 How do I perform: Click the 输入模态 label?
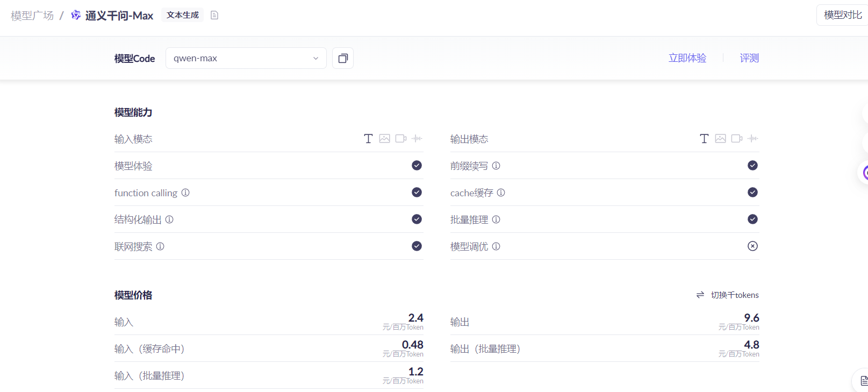click(133, 139)
